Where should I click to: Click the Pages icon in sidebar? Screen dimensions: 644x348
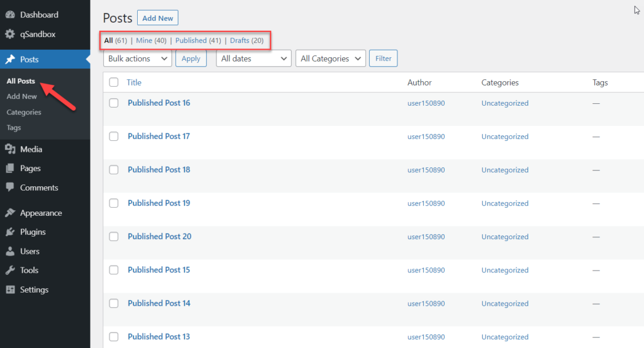click(x=10, y=168)
